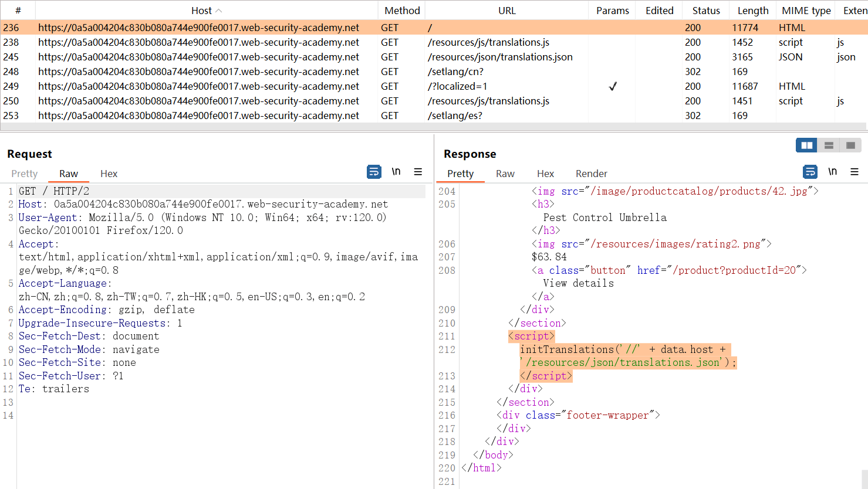The height and width of the screenshot is (489, 868).
Task: Switch Request view to Pretty tab
Action: tap(25, 174)
